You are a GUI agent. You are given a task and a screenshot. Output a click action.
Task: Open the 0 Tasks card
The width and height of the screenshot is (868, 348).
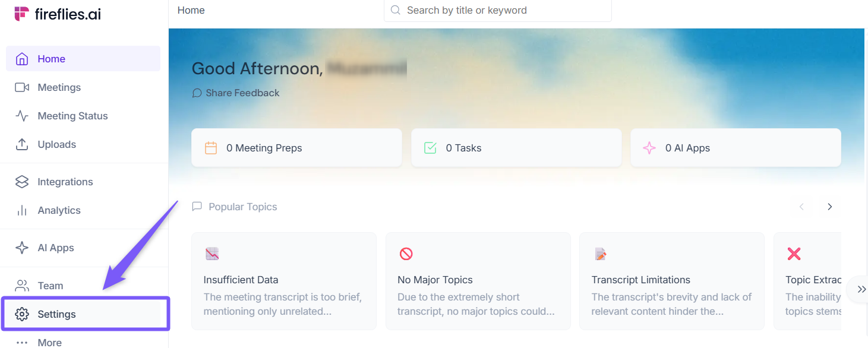tap(516, 148)
